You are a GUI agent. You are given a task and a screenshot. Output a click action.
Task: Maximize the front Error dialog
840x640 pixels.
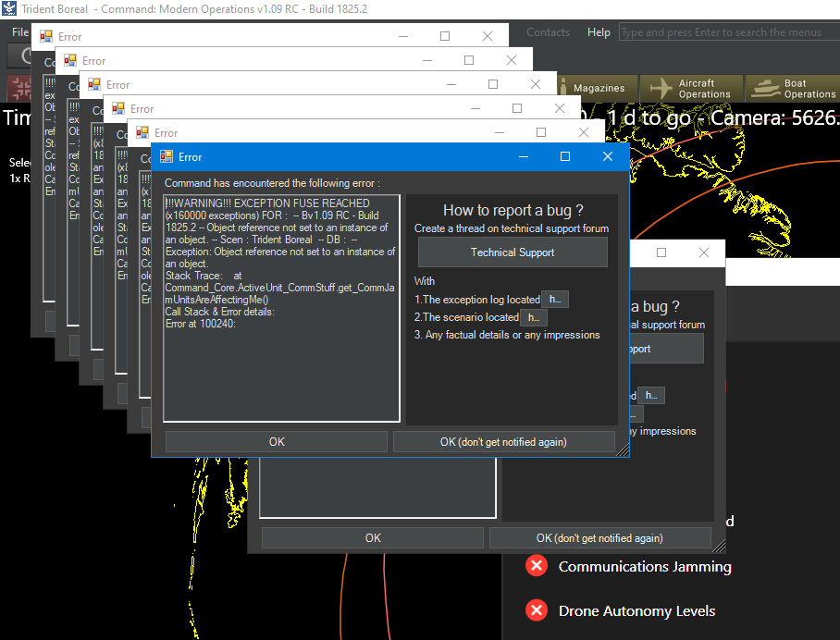pos(565,156)
